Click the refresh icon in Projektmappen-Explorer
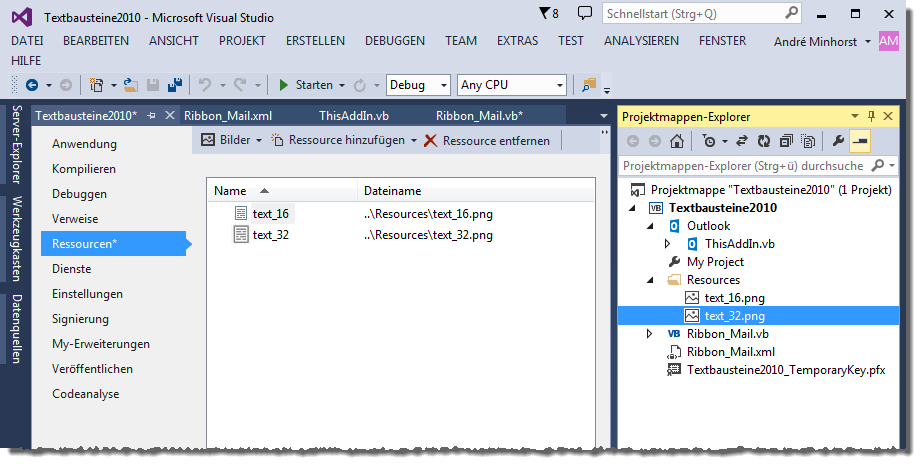 764,141
